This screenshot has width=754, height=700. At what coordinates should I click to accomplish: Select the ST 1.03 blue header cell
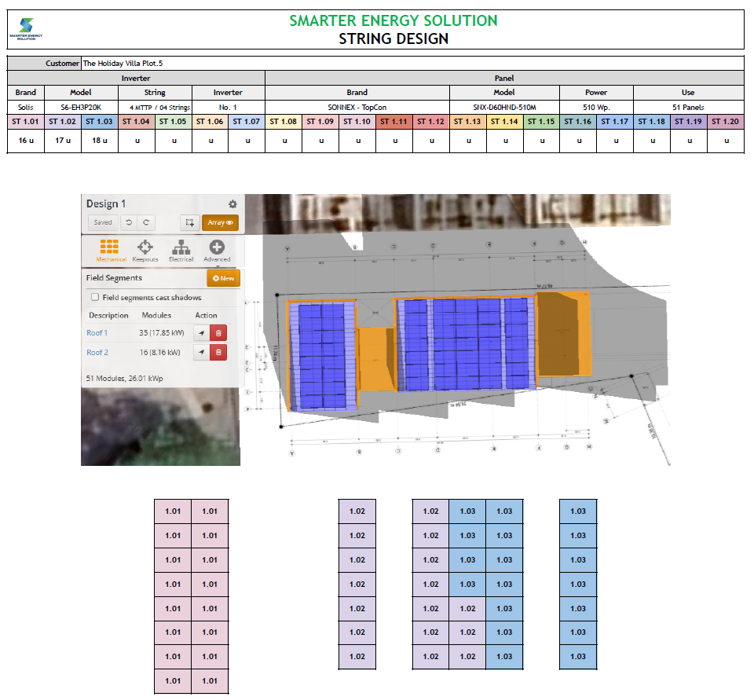(x=100, y=122)
